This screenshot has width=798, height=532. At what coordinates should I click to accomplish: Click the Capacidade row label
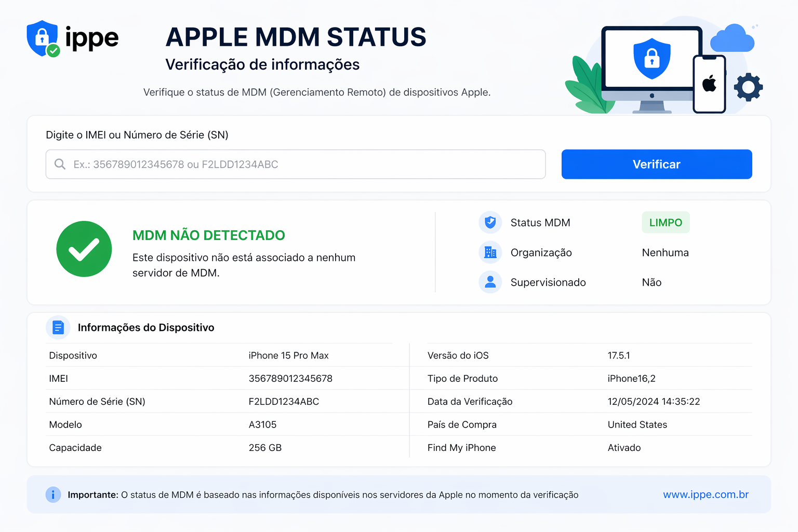tap(75, 448)
